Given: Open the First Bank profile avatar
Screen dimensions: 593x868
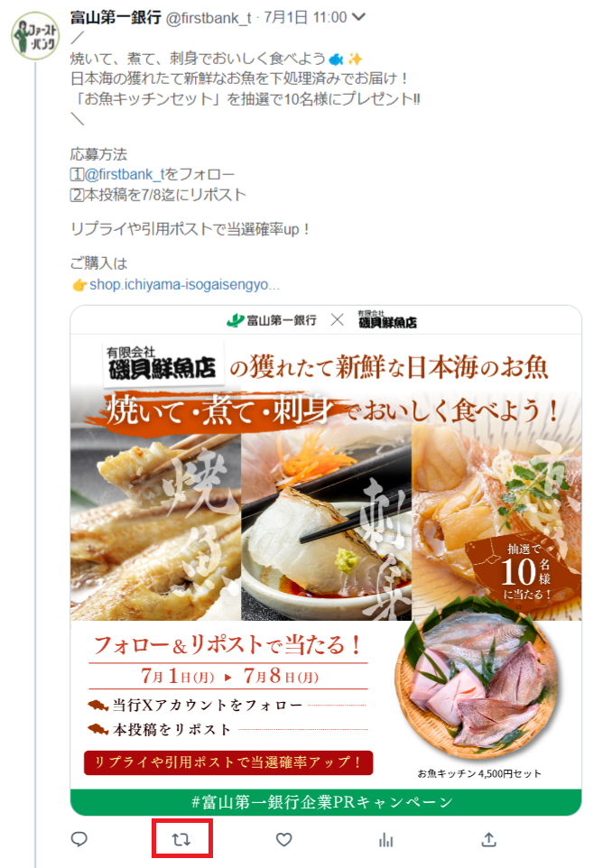Looking at the screenshot, I should (x=35, y=36).
